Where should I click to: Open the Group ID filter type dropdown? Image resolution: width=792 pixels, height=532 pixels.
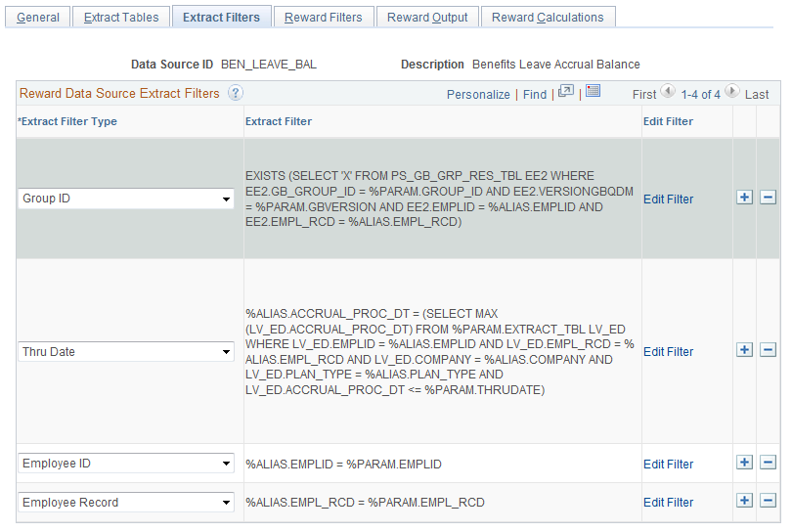coord(126,199)
